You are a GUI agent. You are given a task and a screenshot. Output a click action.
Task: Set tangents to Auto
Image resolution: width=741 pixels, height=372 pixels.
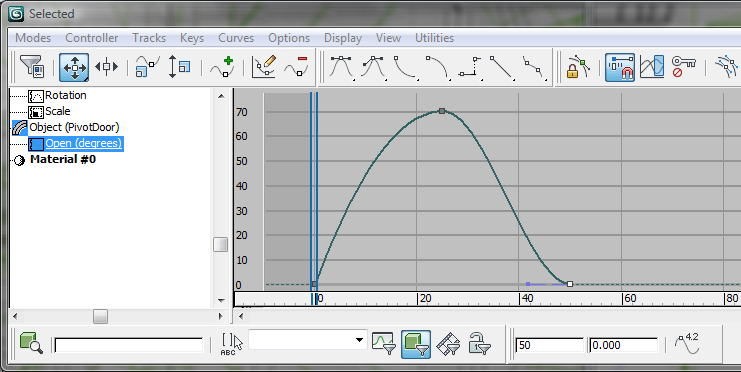pyautogui.click(x=341, y=67)
